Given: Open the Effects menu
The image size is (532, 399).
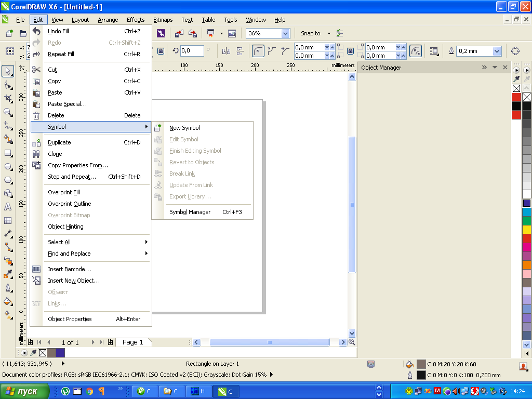Looking at the screenshot, I should (136, 20).
